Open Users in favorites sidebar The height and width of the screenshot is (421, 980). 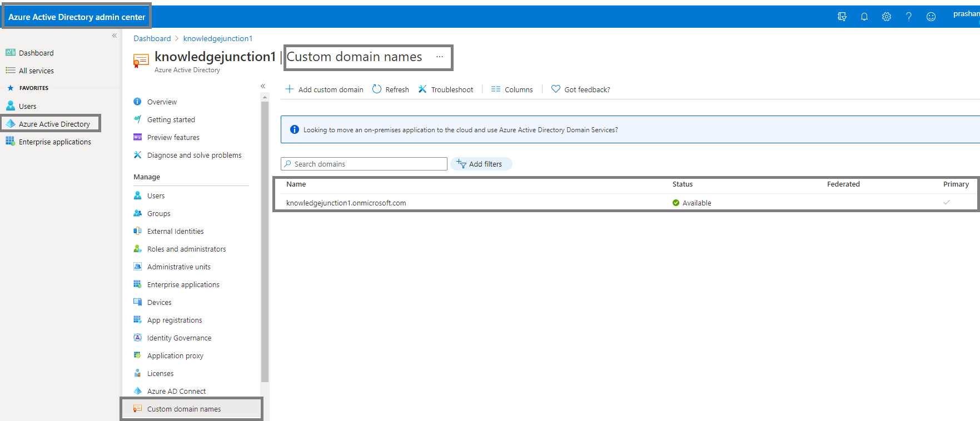[21, 106]
